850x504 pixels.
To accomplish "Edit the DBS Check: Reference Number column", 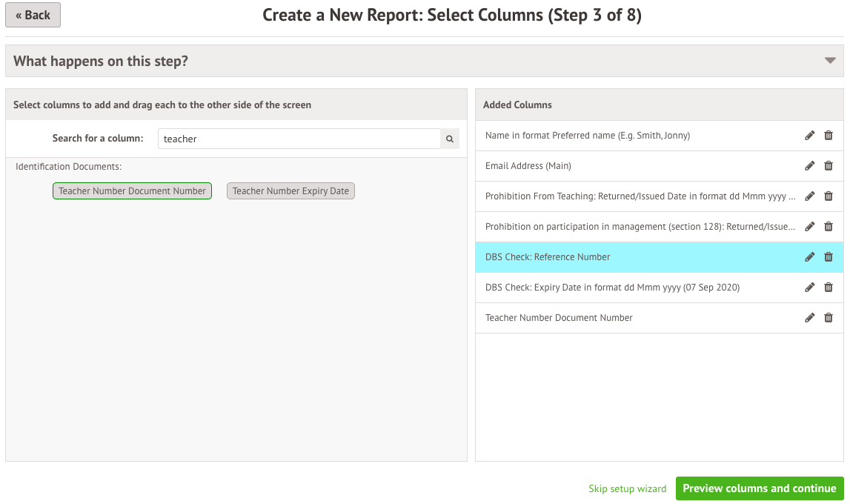I will [x=809, y=257].
